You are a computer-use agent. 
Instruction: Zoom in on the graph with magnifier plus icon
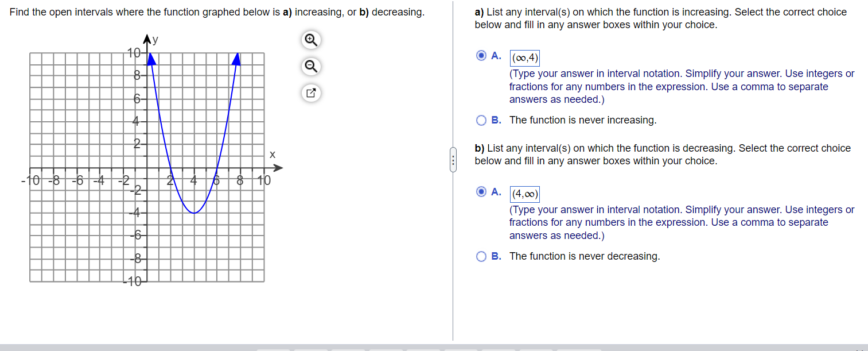(310, 40)
